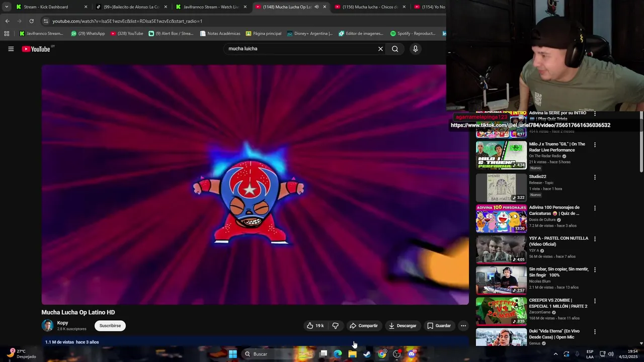
Task: Open options for YSY A Pastel video
Action: (x=595, y=239)
